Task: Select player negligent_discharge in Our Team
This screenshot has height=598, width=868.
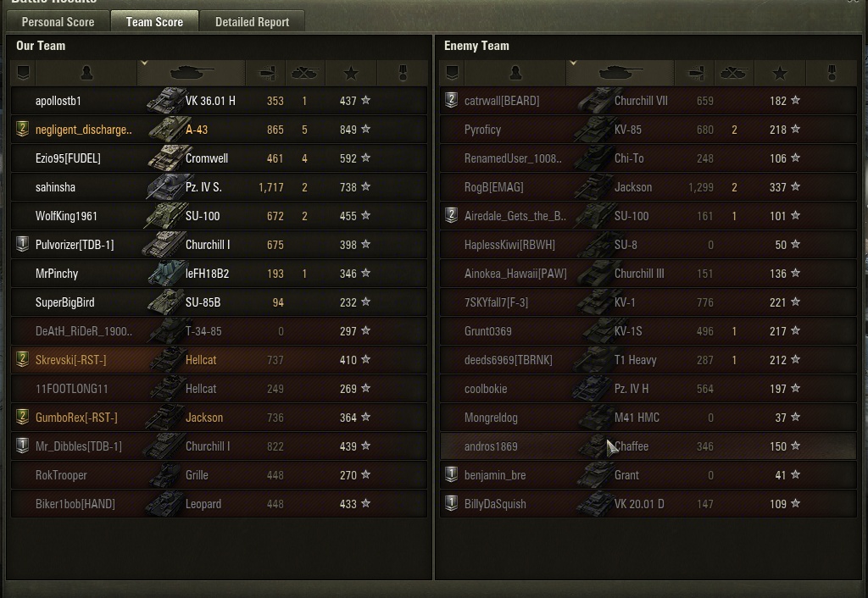Action: (x=83, y=130)
